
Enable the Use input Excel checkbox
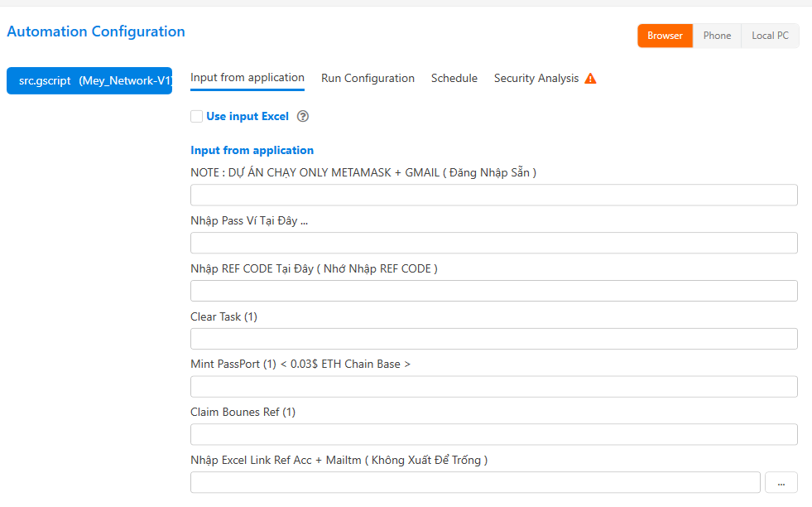(x=196, y=116)
